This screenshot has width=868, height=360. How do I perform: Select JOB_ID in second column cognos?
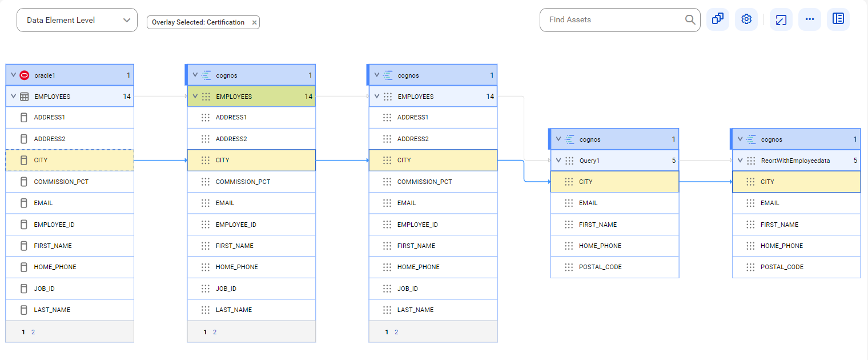coord(251,289)
